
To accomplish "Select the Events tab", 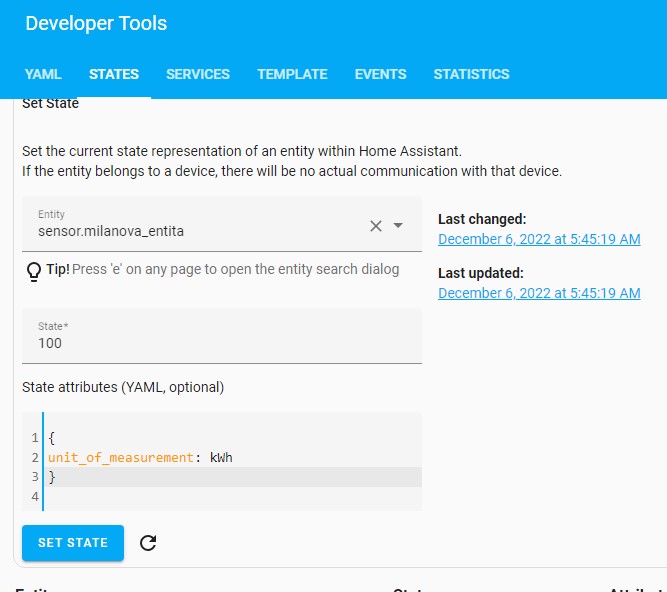I will click(x=380, y=74).
